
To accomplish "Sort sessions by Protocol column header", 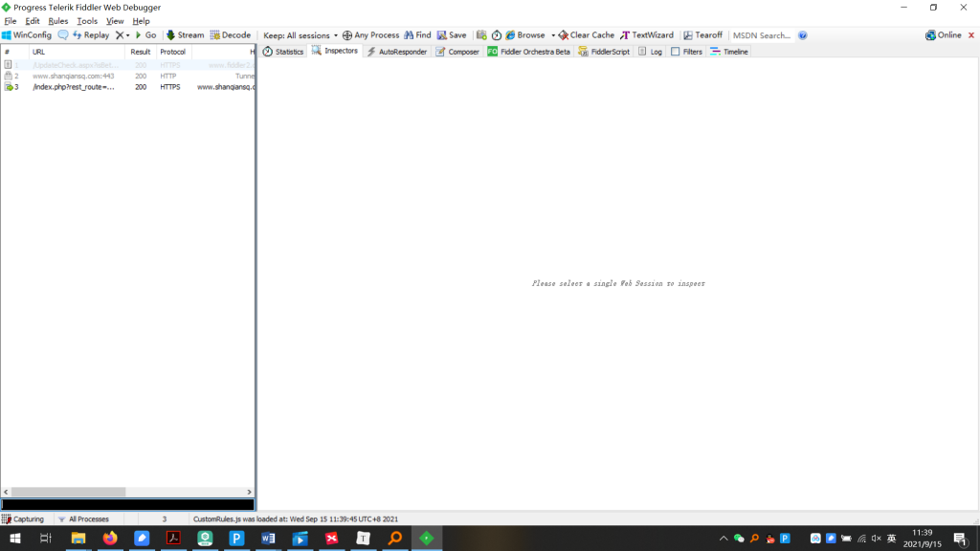I will tap(173, 52).
